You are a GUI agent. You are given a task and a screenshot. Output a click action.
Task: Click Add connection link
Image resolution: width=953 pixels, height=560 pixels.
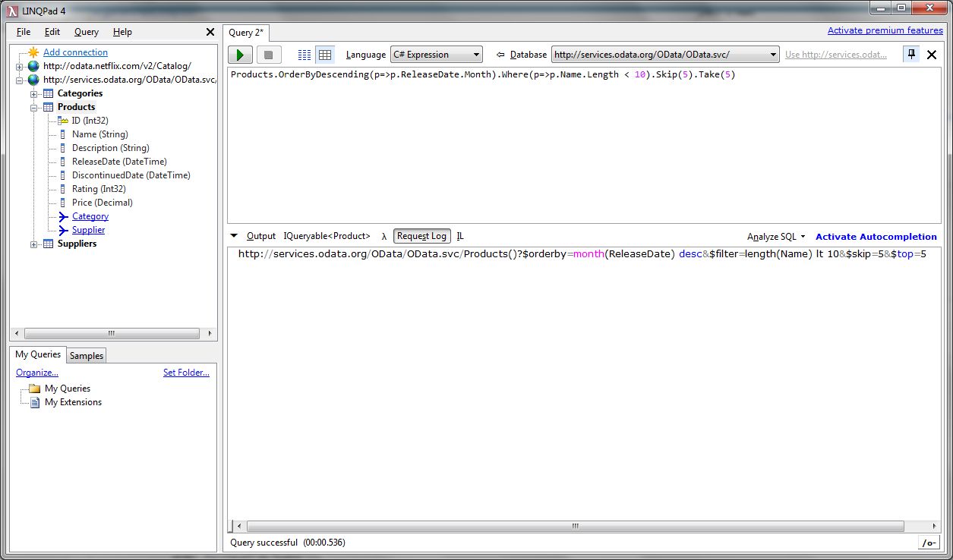click(x=75, y=52)
